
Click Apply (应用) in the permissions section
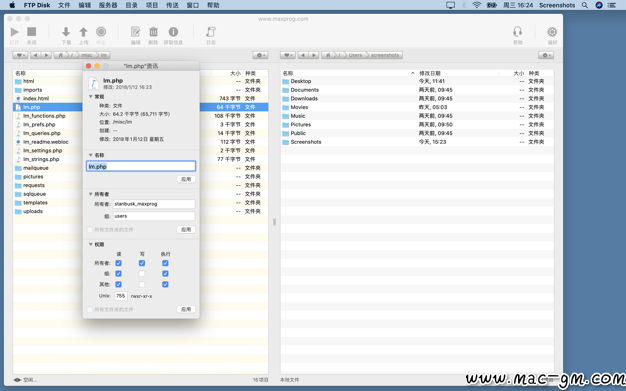[x=186, y=310]
